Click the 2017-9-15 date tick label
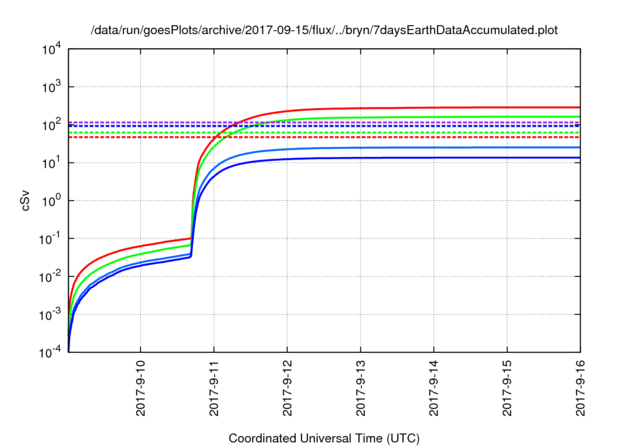Viewport: 640px width, 448px height. [x=507, y=388]
